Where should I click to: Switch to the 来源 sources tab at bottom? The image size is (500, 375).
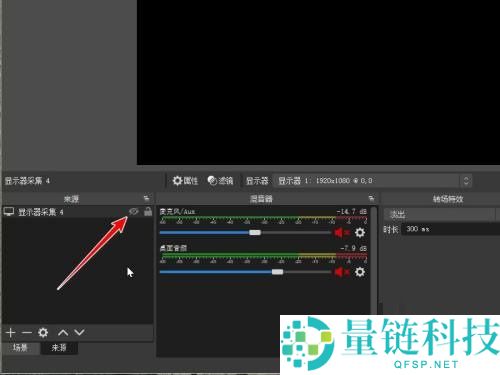59,348
